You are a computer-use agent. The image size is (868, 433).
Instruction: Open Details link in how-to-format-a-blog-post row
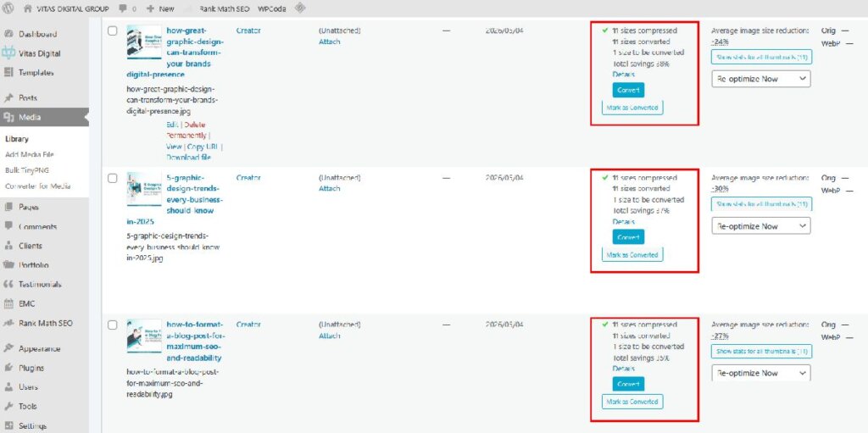623,369
